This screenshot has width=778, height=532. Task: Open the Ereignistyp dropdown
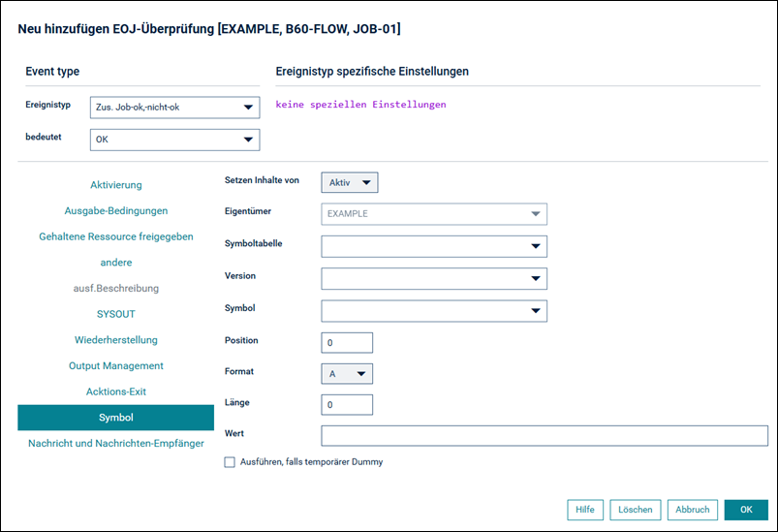pos(174,108)
